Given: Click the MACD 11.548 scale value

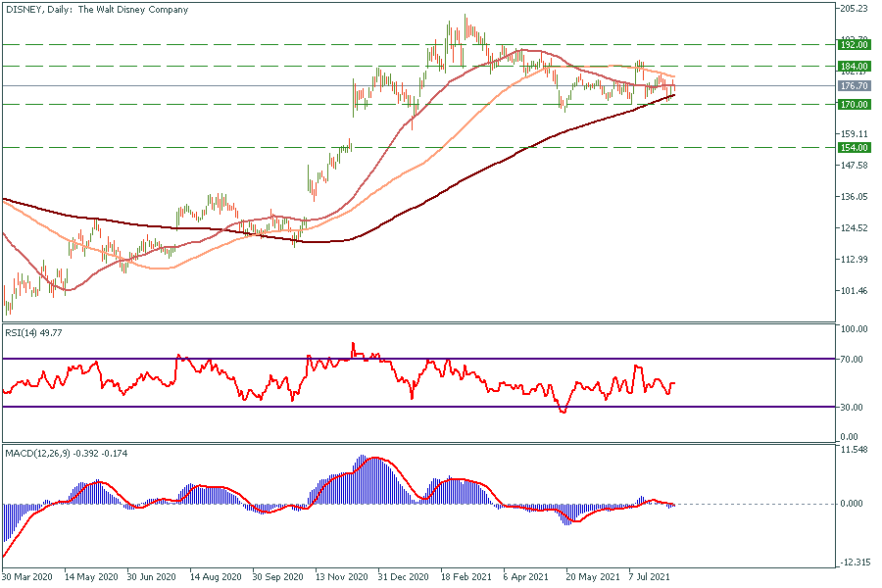Looking at the screenshot, I should [x=855, y=450].
